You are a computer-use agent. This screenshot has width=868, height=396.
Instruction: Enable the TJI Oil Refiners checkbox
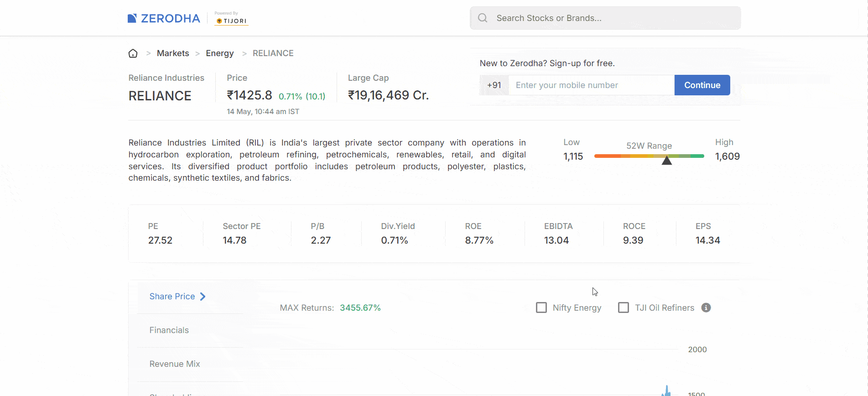(624, 307)
